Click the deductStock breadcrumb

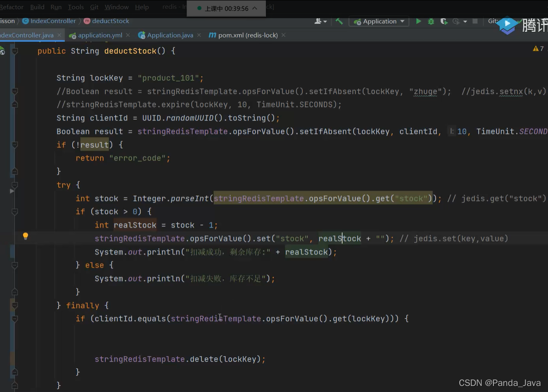tap(107, 21)
